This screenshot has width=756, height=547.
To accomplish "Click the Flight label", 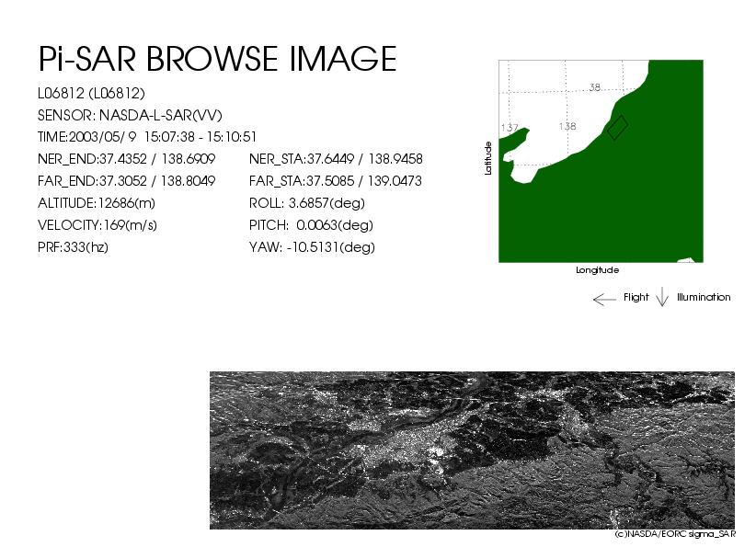I will 636,297.
